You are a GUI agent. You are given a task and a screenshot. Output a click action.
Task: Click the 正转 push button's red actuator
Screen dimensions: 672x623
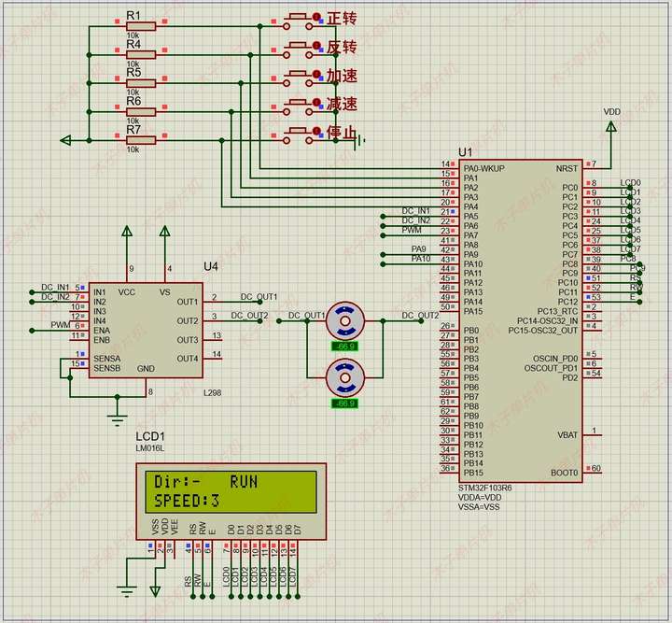(x=316, y=17)
